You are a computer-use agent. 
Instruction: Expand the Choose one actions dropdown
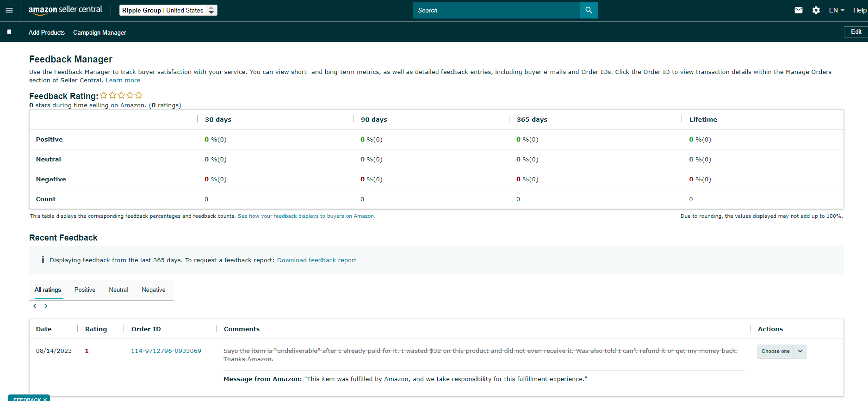tap(775, 352)
